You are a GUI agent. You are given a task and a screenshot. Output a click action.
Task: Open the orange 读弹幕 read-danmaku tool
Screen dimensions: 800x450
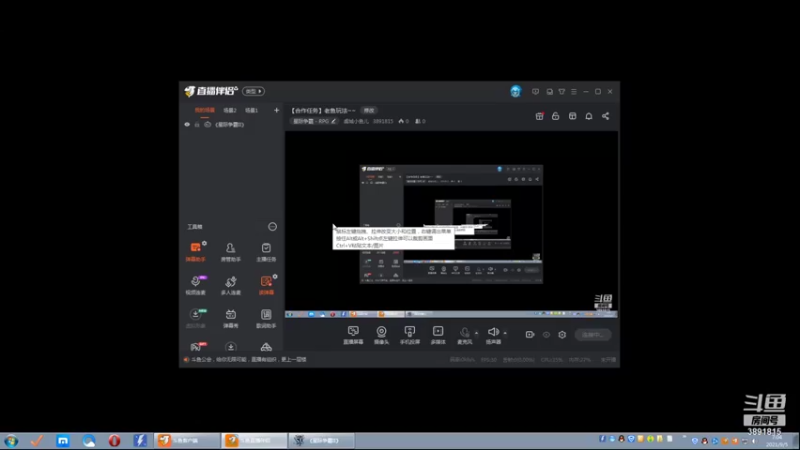click(x=266, y=285)
